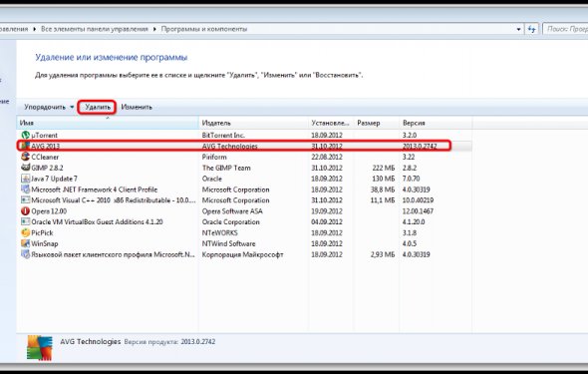Select the PicPick row name
The width and height of the screenshot is (588, 374).
[x=42, y=233]
